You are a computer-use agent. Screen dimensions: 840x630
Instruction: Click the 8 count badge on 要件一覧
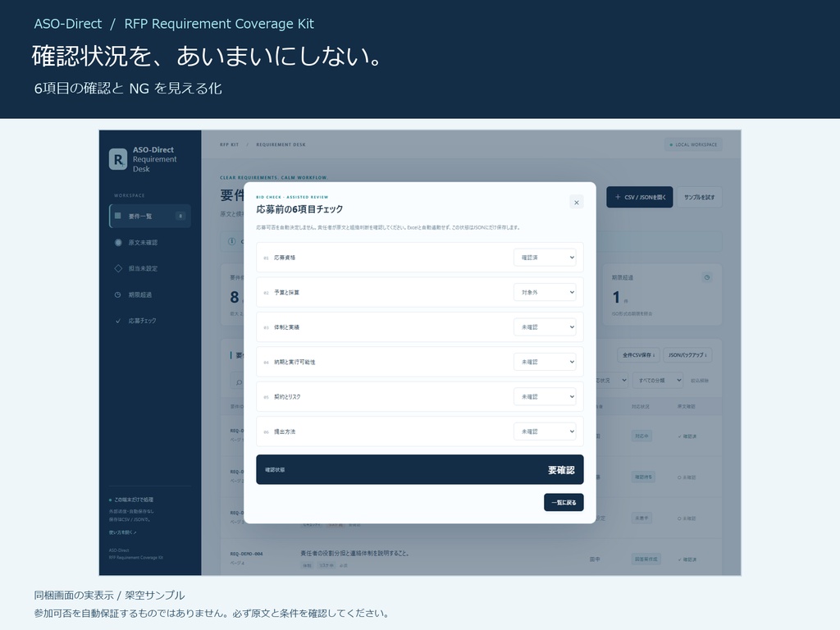180,216
